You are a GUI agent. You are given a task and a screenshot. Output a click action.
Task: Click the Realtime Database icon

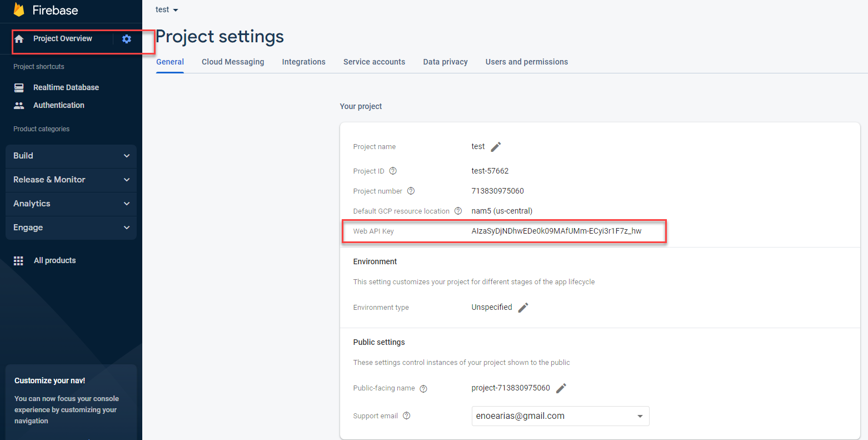pyautogui.click(x=19, y=87)
